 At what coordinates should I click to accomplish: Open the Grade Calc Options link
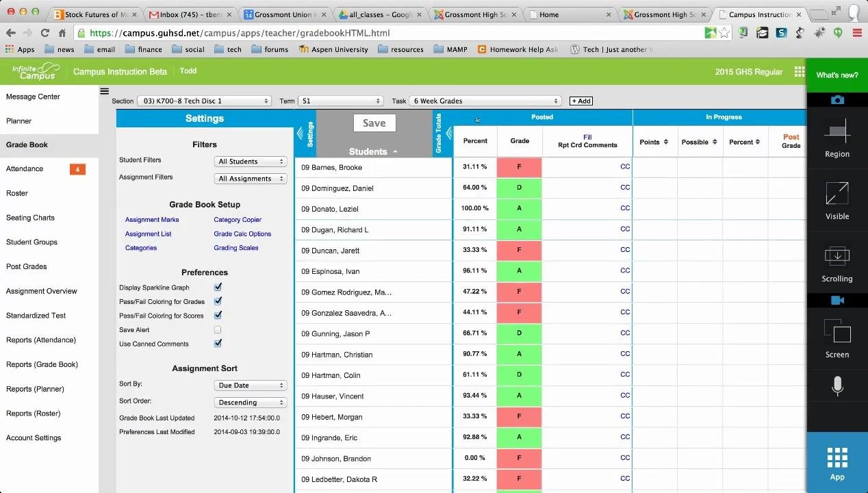coord(242,233)
